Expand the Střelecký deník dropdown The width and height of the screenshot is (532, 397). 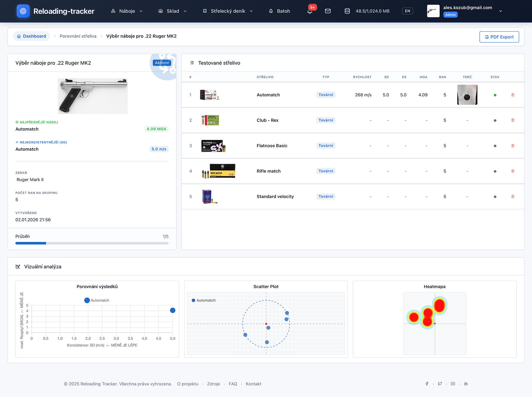228,11
